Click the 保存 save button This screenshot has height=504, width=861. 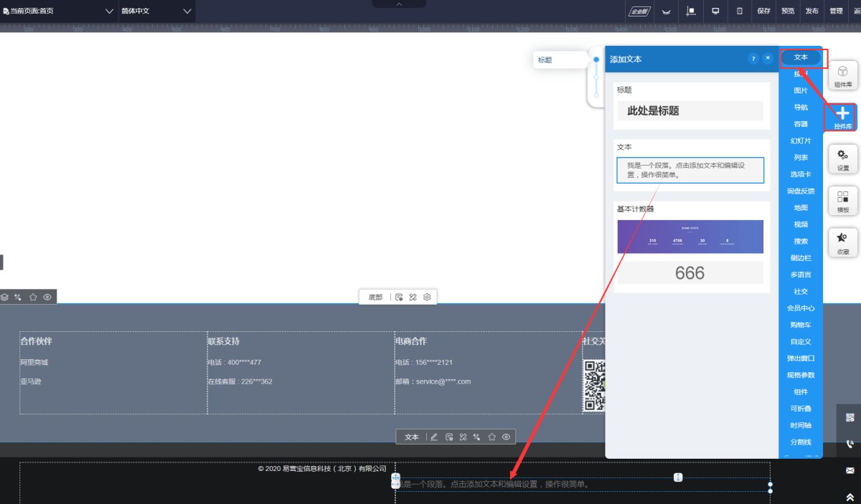point(763,11)
